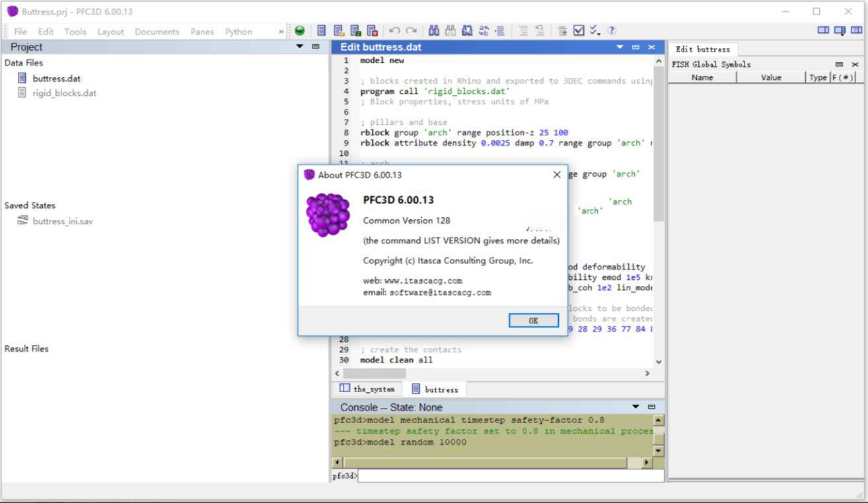Switch to the buttress tab below editor
The height and width of the screenshot is (503, 868).
[x=434, y=389]
